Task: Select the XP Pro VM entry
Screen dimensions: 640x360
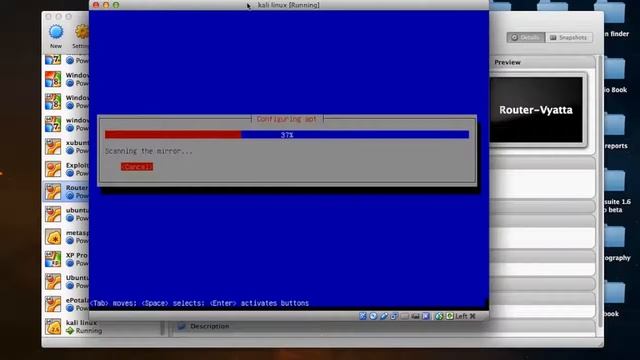Action: point(66,259)
